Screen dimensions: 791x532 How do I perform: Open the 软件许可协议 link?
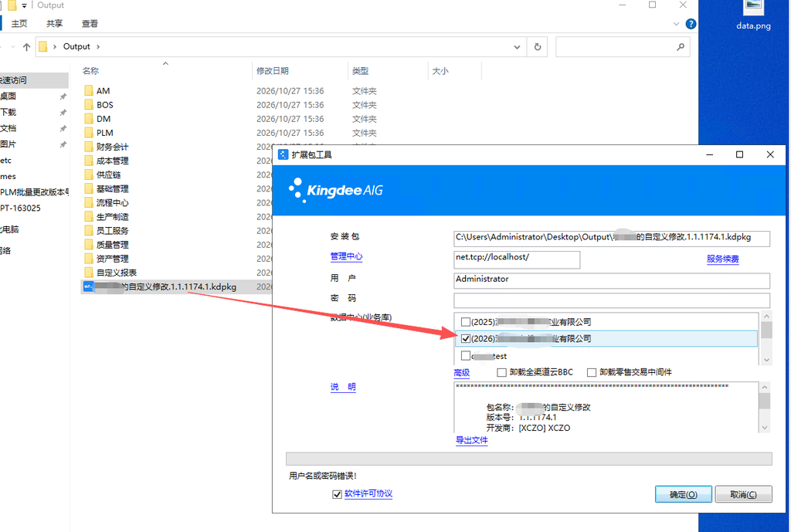pos(368,493)
